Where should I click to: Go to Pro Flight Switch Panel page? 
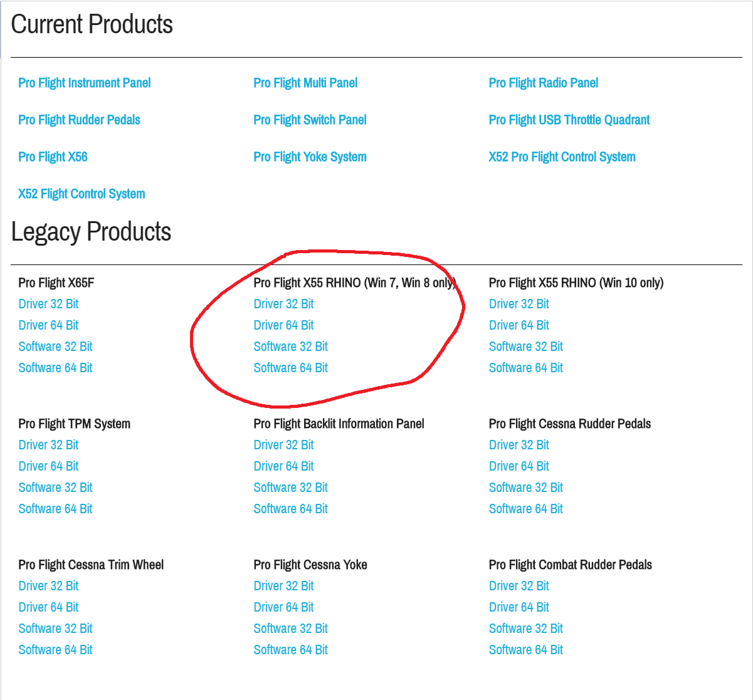310,120
